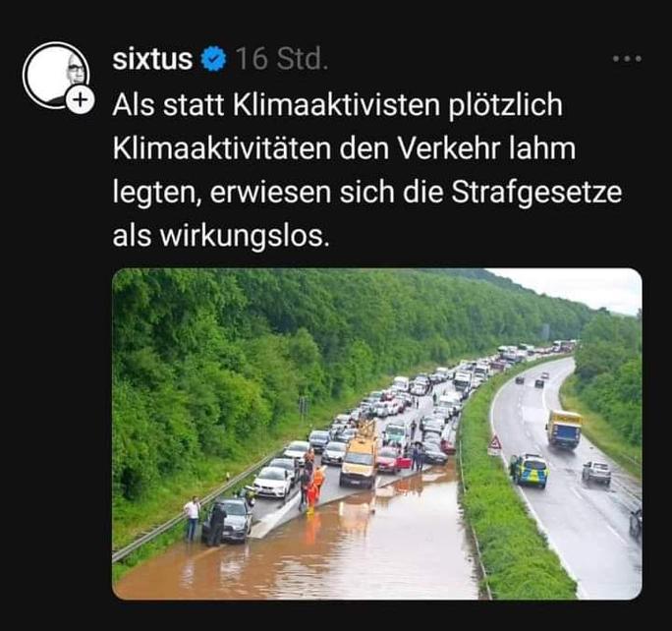Click the yellow crane van in traffic
The image size is (672, 631).
coord(360,457)
